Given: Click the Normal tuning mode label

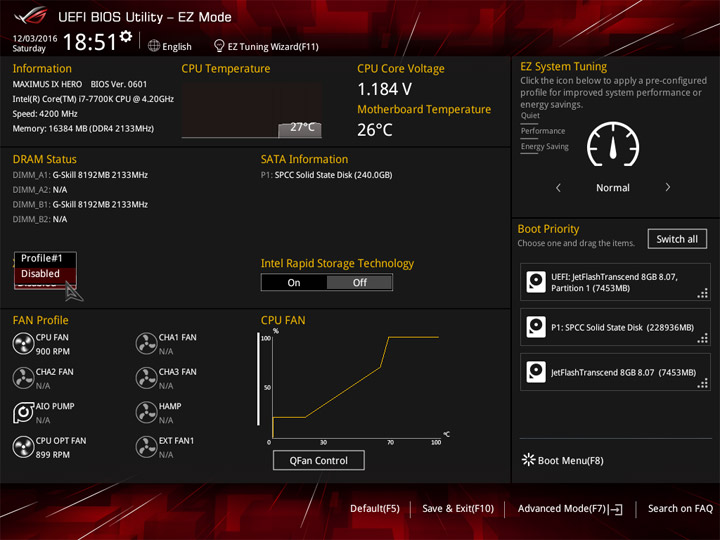Looking at the screenshot, I should point(613,187).
